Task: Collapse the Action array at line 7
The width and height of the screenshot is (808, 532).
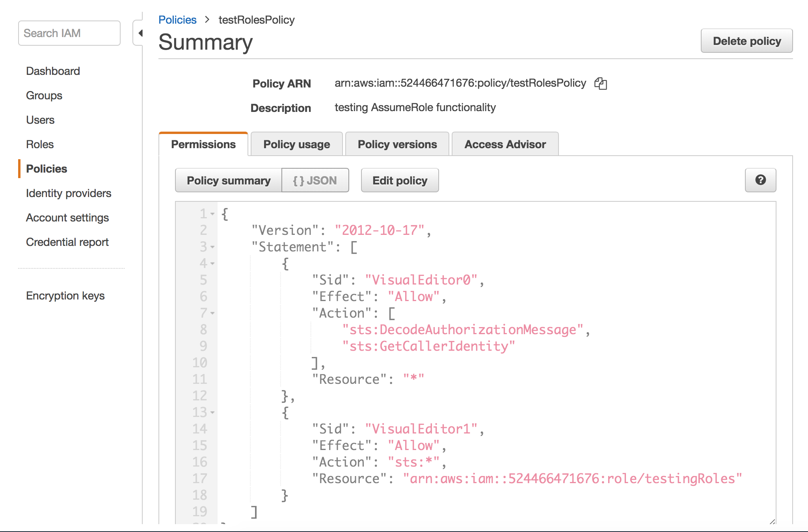Action: 212,313
